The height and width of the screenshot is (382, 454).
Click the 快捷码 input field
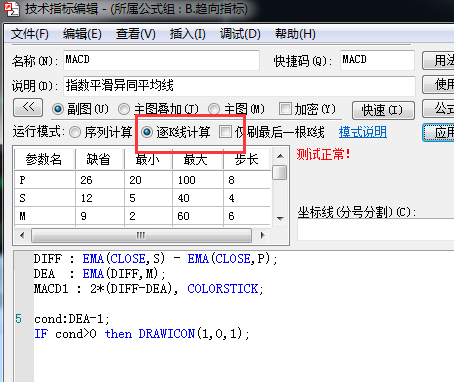coord(377,60)
